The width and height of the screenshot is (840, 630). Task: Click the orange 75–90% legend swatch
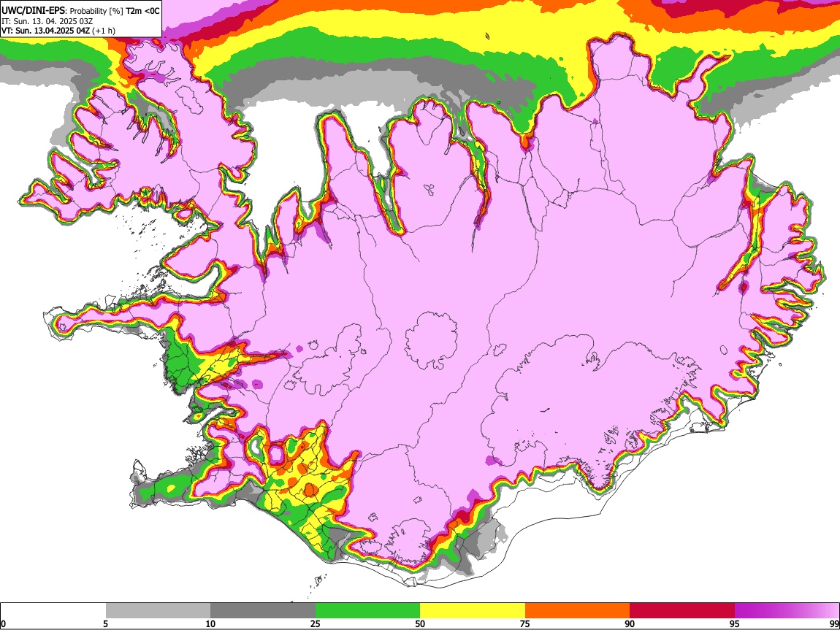(x=578, y=610)
